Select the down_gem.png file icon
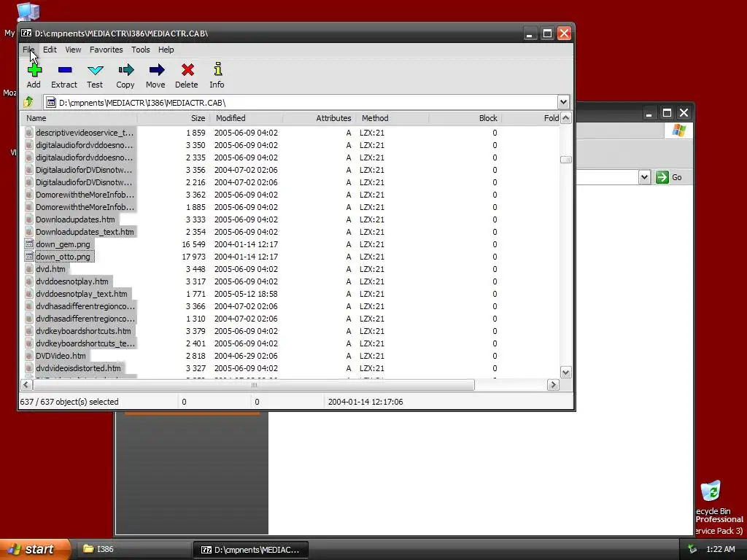The height and width of the screenshot is (560, 747). (x=29, y=244)
